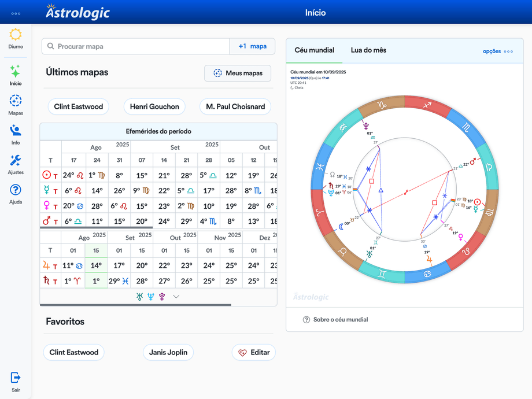Click the chart date 10/09/2025 link
Image resolution: width=532 pixels, height=399 pixels.
tap(300, 78)
